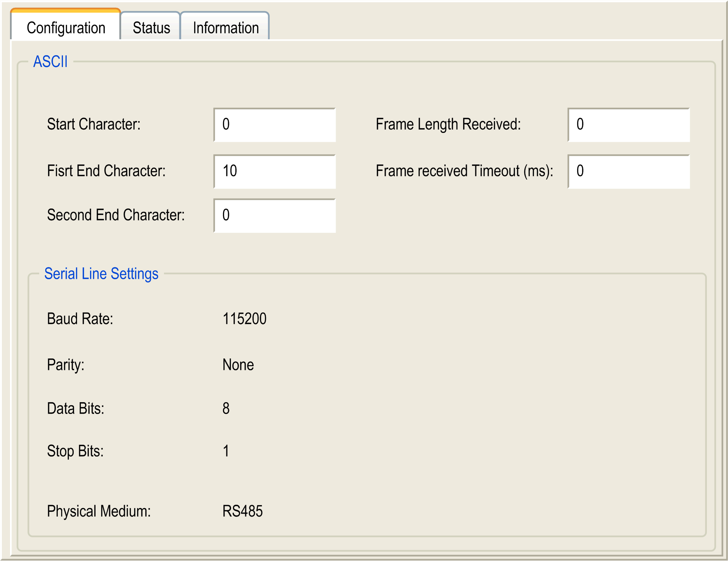
Task: Click the Serial Line Settings heading
Action: click(101, 274)
